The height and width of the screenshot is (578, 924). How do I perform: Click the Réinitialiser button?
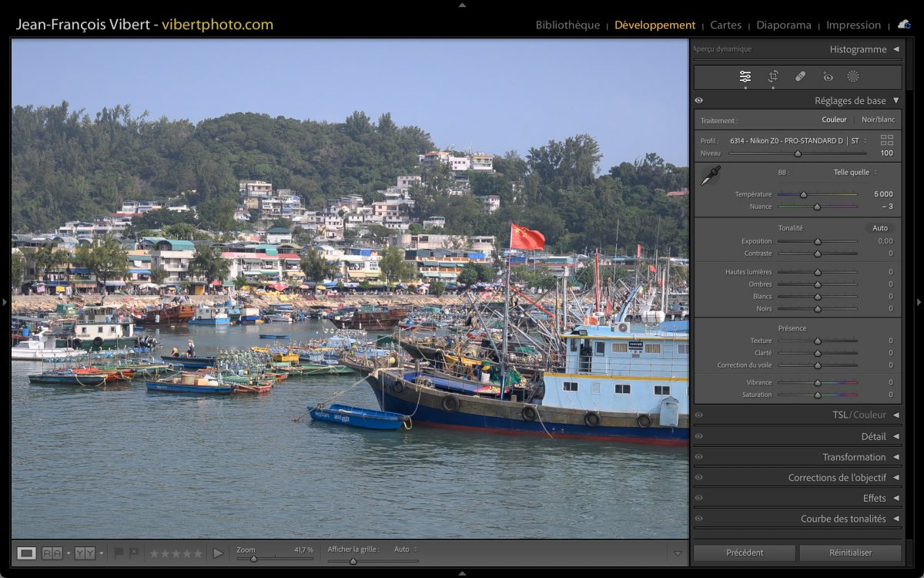850,553
